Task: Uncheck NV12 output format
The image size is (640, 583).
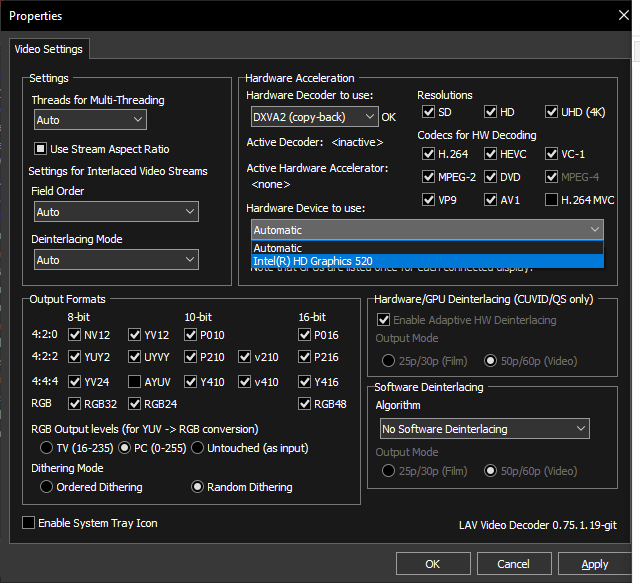Action: [x=74, y=335]
